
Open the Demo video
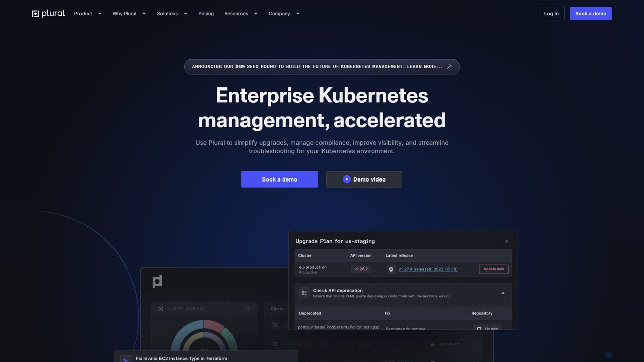(364, 179)
